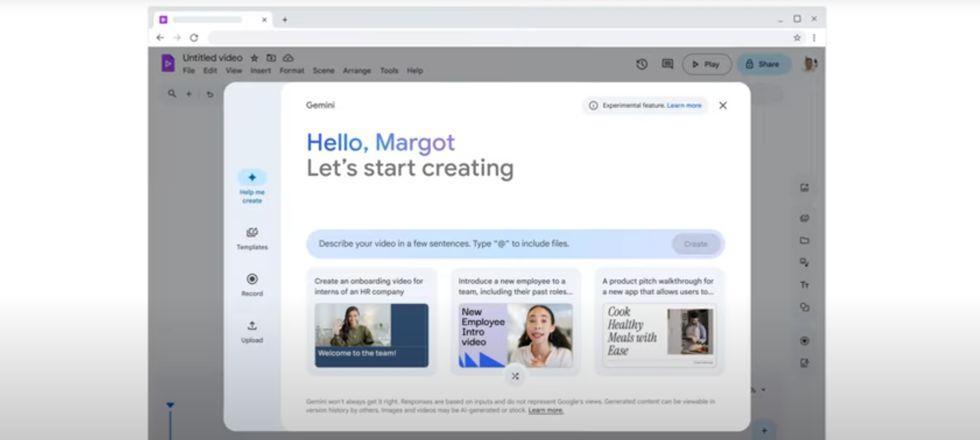Shuffle the suggested prompts
This screenshot has height=440, width=980.
515,376
